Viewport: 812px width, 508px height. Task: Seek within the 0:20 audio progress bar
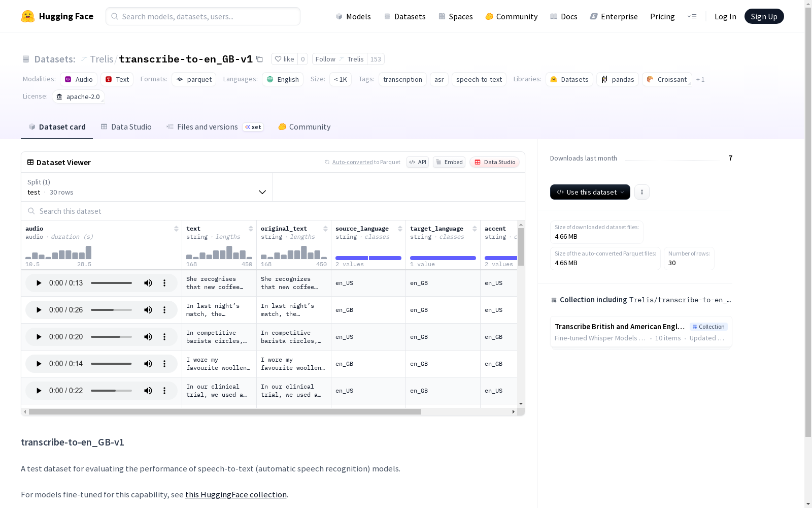click(x=111, y=337)
